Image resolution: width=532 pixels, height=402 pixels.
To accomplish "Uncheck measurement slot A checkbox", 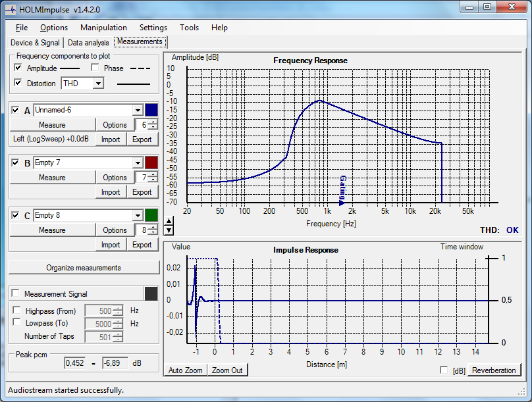I will (x=15, y=110).
